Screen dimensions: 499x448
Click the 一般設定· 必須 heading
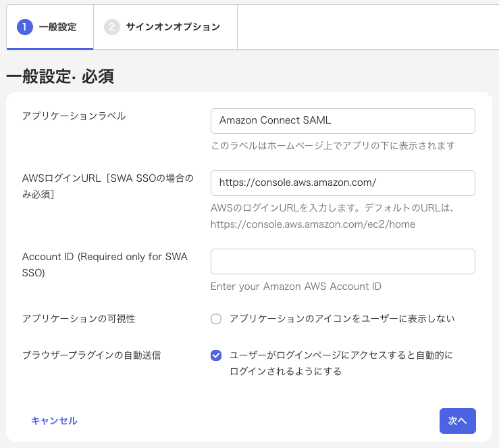click(60, 76)
